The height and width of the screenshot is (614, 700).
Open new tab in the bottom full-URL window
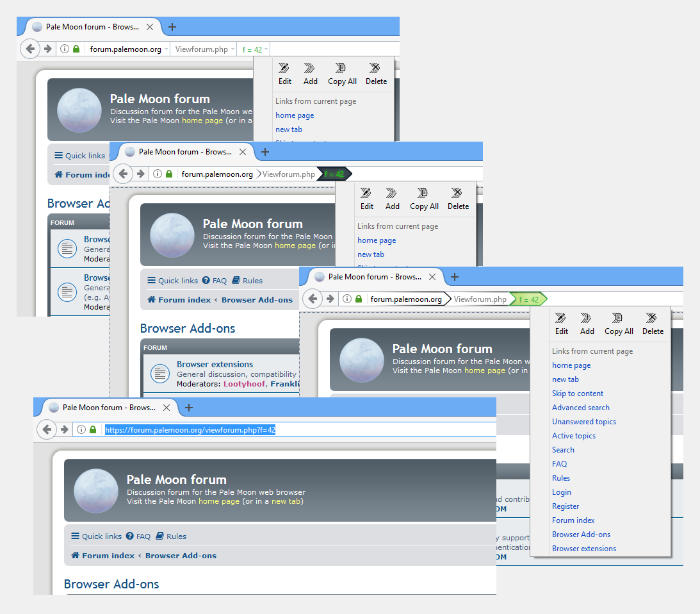tap(189, 408)
